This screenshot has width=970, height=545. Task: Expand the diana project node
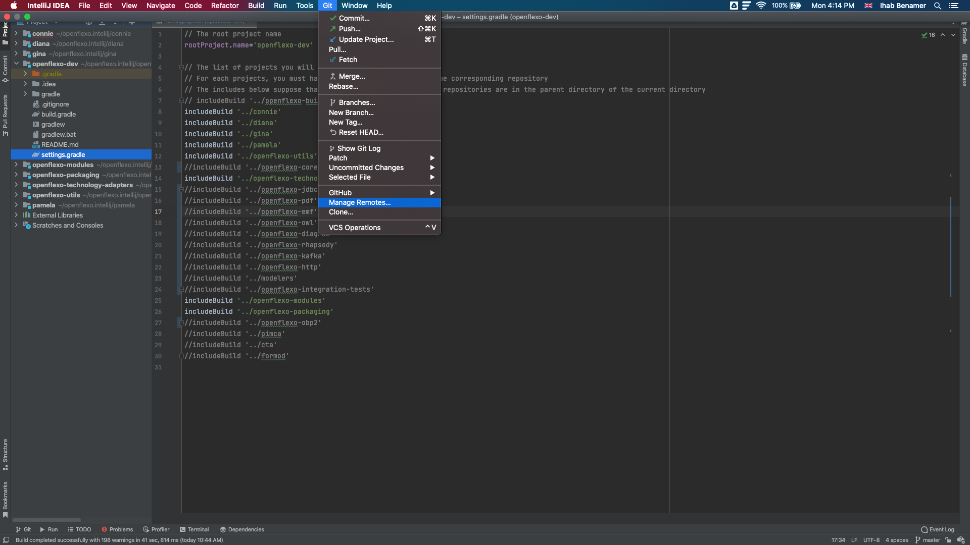click(16, 43)
